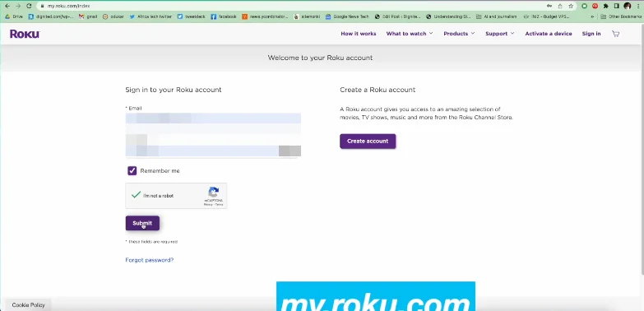Screen dimensions: 644x311
Task: Open the Edit Post : Dignited bookmark
Action: tap(397, 16)
